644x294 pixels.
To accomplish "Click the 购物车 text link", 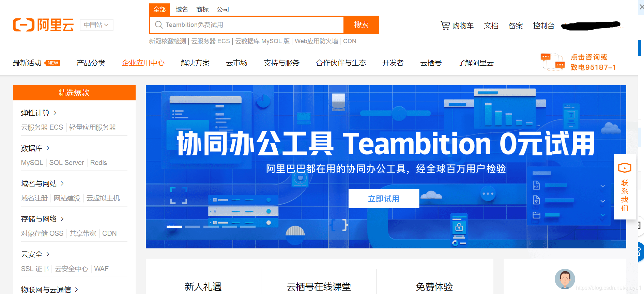I will tap(463, 26).
